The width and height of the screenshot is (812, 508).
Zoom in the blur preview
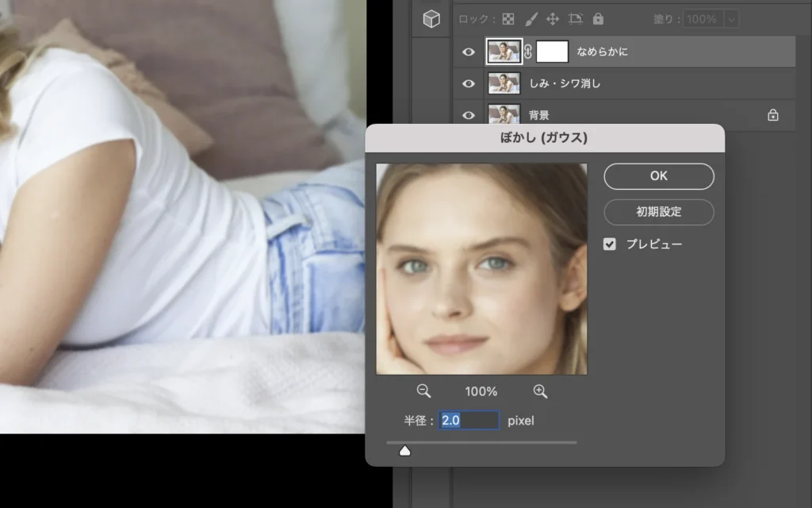click(540, 391)
